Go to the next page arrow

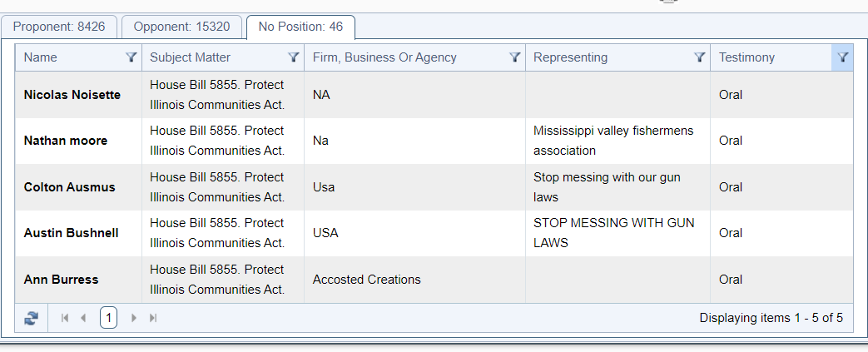pyautogui.click(x=133, y=318)
